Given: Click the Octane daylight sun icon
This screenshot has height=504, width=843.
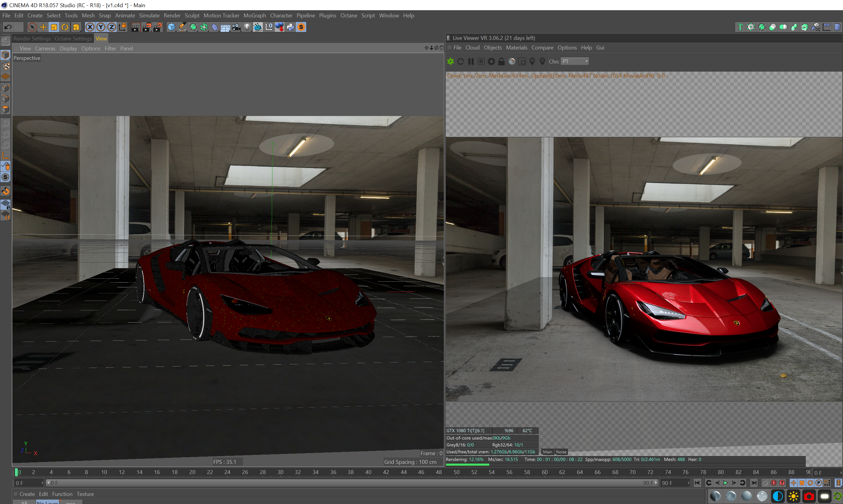Looking at the screenshot, I should [793, 496].
